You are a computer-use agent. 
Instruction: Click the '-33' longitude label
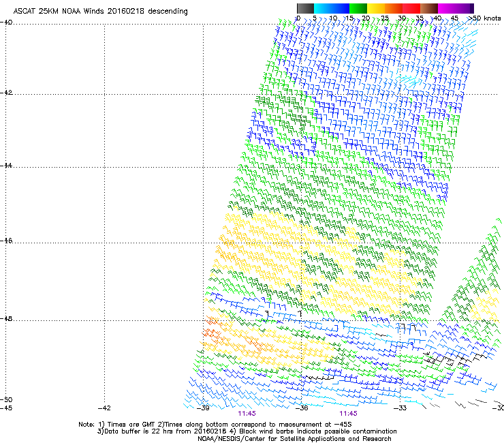click(x=400, y=408)
